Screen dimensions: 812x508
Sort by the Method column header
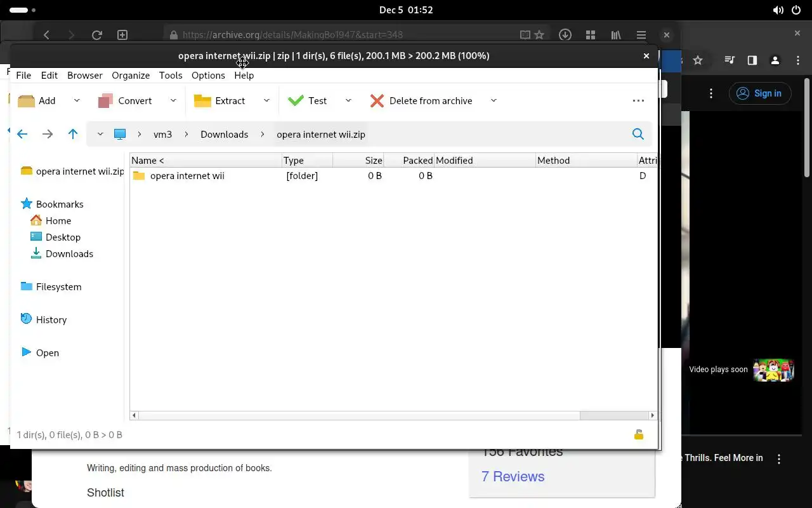pos(587,161)
